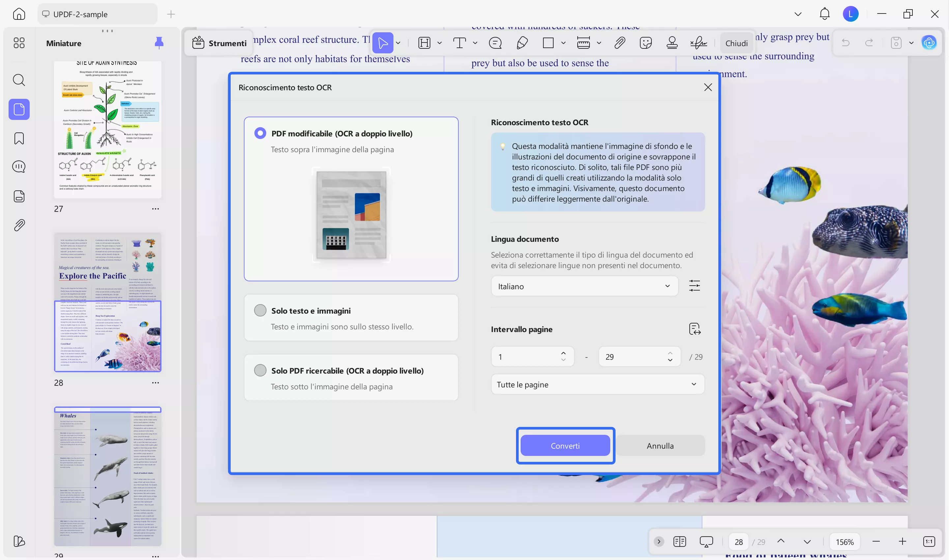Expand the text tool dropdown arrow
949x560 pixels.
coord(475,43)
